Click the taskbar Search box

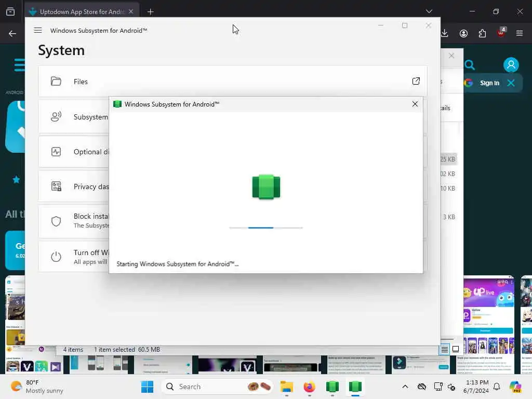(217, 387)
